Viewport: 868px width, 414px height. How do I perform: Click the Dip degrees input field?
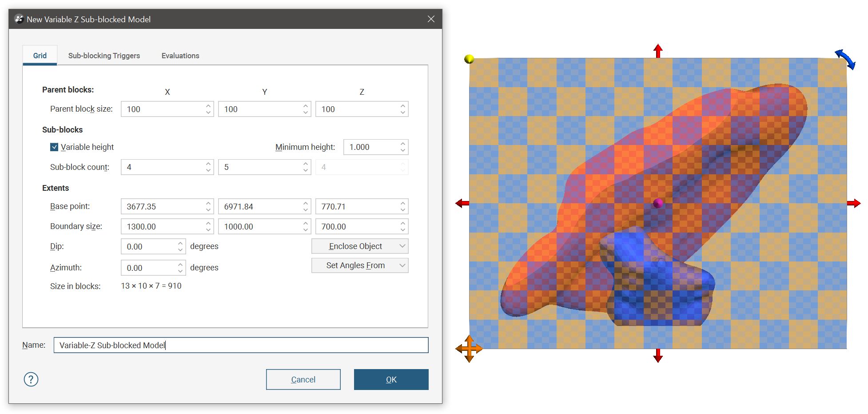point(149,246)
